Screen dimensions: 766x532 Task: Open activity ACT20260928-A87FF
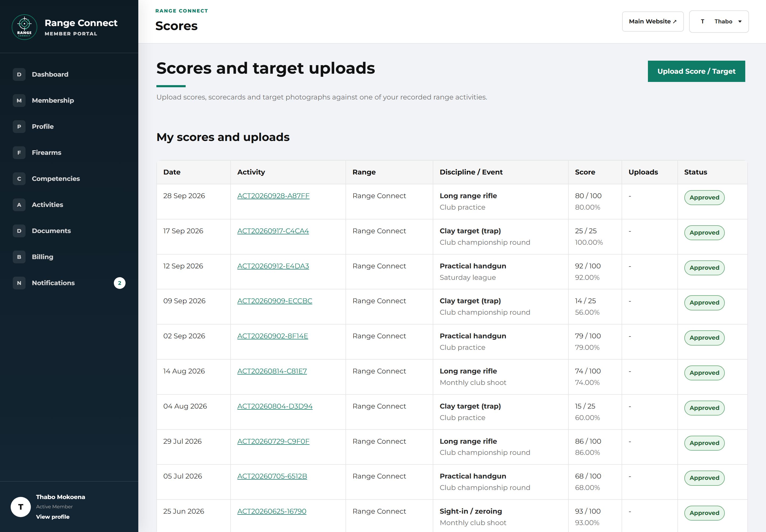[273, 196]
